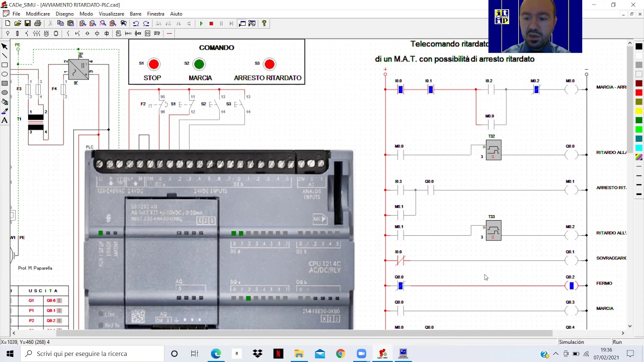
Task: Open the File menu
Action: click(17, 14)
